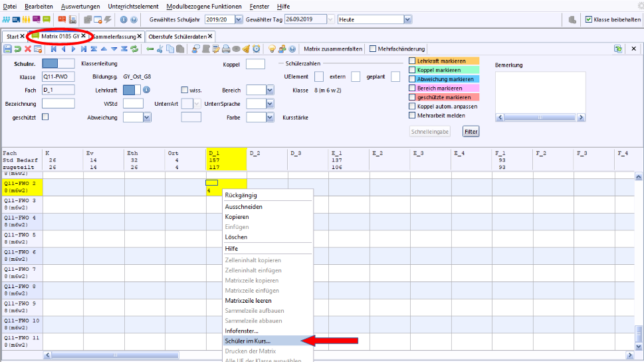The height and width of the screenshot is (362, 644).
Task: Click the two persons icon by bulb
Action: coord(282,49)
